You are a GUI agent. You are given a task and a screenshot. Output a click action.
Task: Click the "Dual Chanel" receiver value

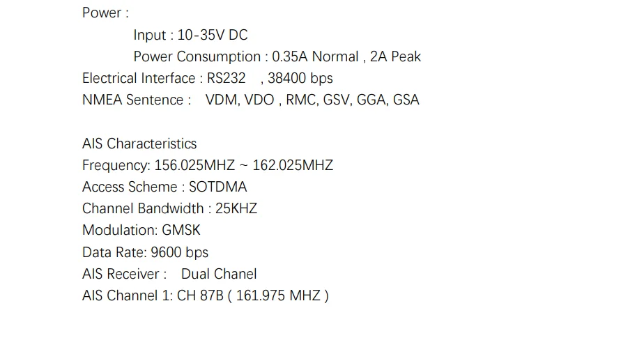[x=219, y=274]
